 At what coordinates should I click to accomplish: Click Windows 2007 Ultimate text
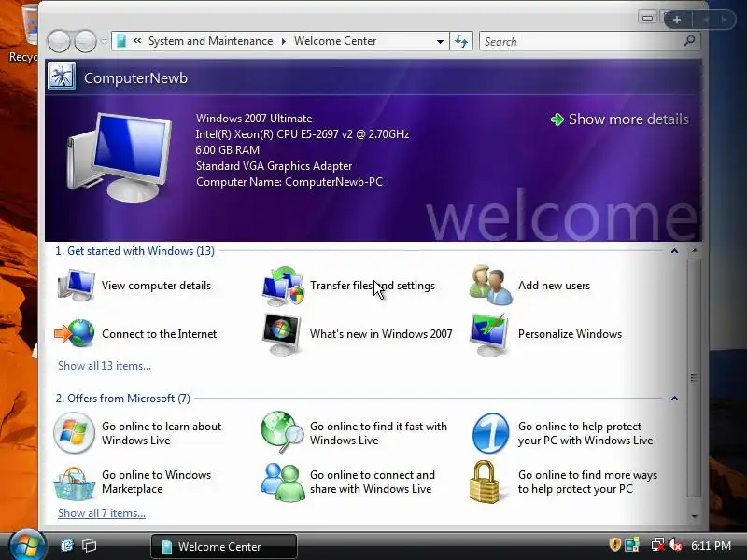[254, 119]
